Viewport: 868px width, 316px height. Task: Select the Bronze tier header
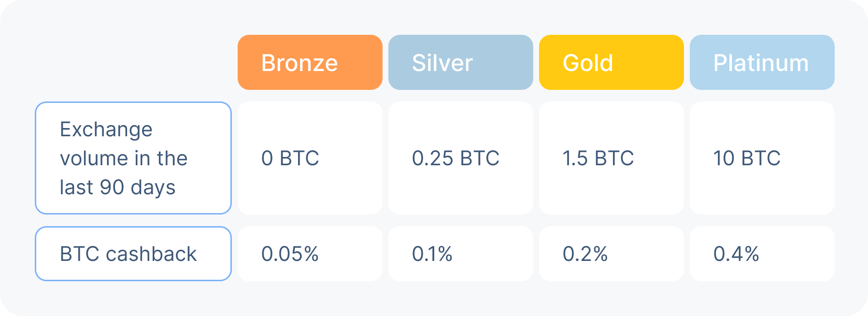tap(310, 62)
